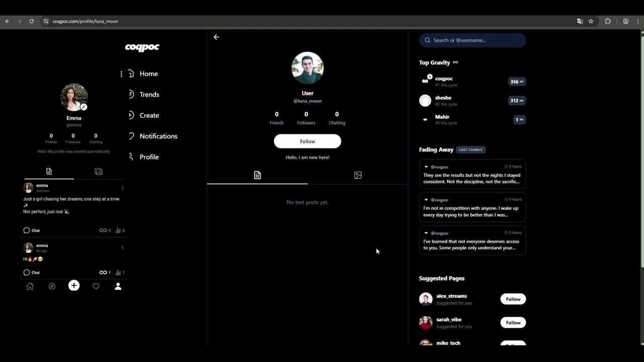Viewport: 644px width, 362px height.
Task: Open the browser extensions puzzle icon
Action: [608, 21]
